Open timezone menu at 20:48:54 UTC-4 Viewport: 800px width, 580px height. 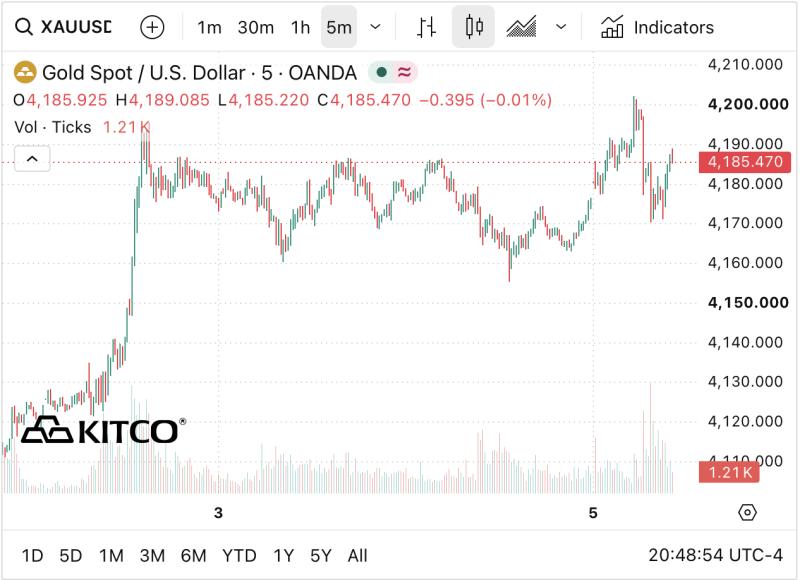(715, 555)
